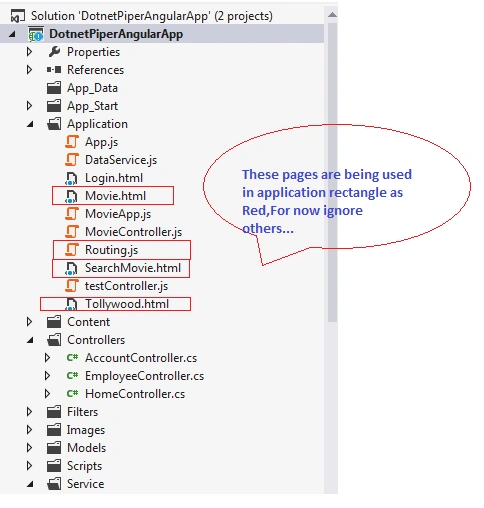Expand the Images folder
The height and width of the screenshot is (508, 484).
29,430
